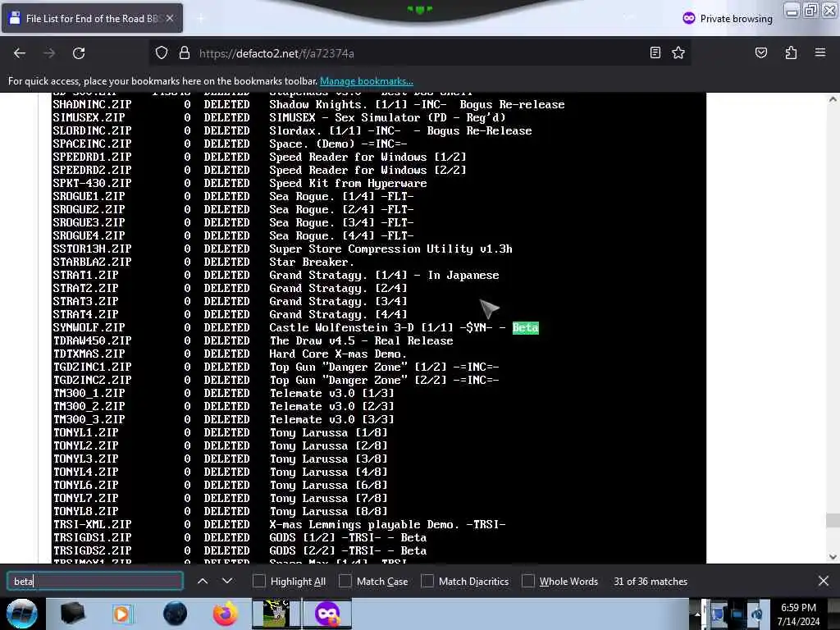Bookmark this page with the star
840x630 pixels.
click(678, 52)
